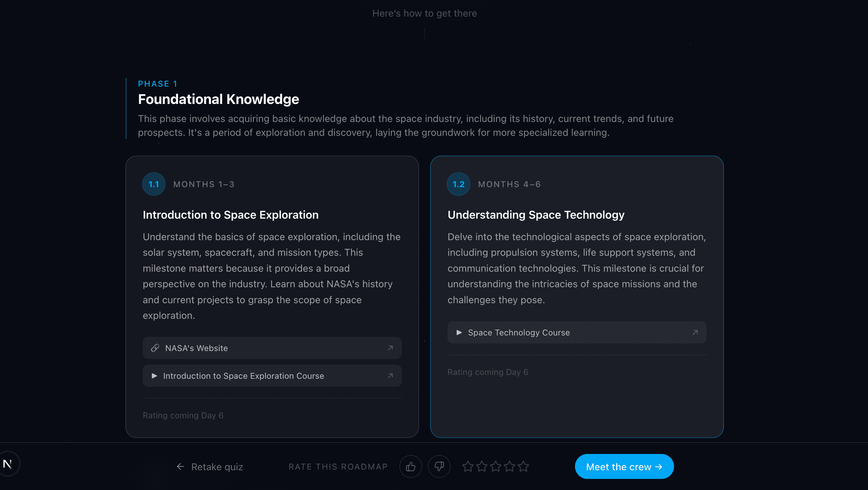Click the thumbs up roadmap rating icon
Image resolution: width=868 pixels, height=490 pixels.
(410, 466)
